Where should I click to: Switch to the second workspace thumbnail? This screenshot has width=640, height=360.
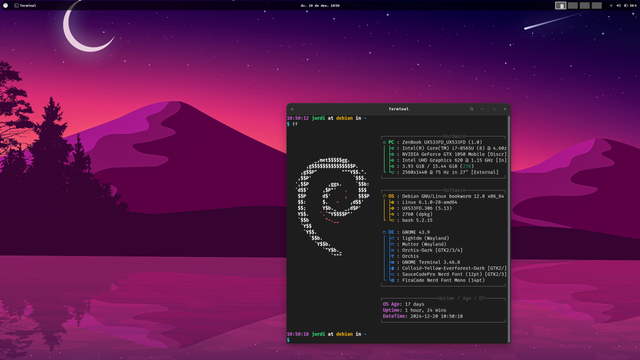(573, 5)
